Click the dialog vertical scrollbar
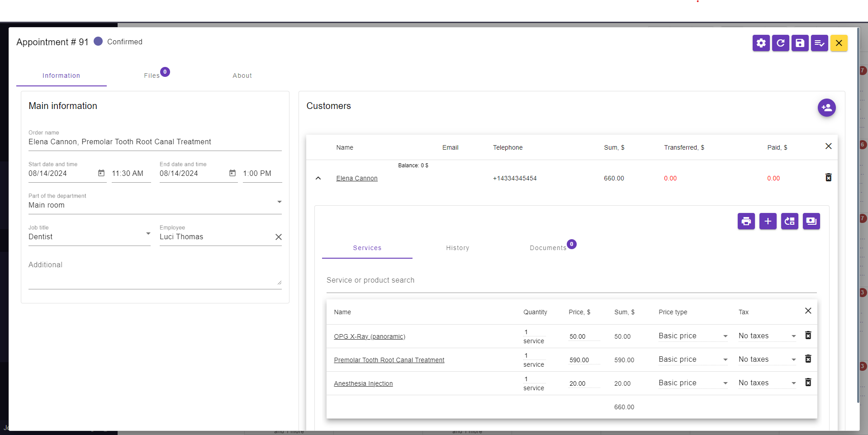 tap(858, 215)
